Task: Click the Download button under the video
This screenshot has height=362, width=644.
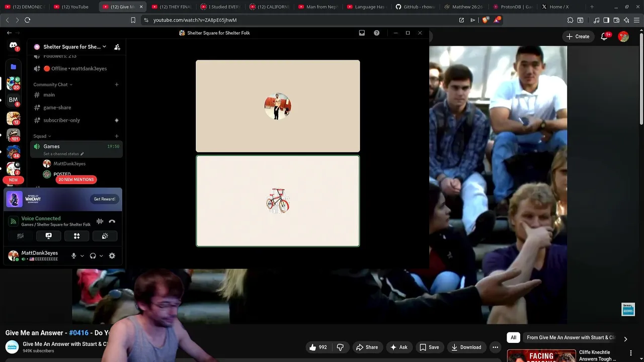Action: click(466, 347)
